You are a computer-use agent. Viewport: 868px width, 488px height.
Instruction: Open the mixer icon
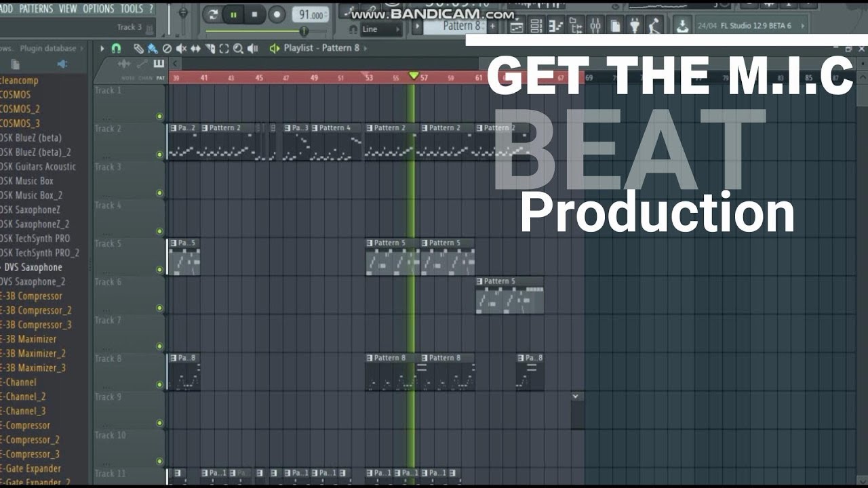595,26
